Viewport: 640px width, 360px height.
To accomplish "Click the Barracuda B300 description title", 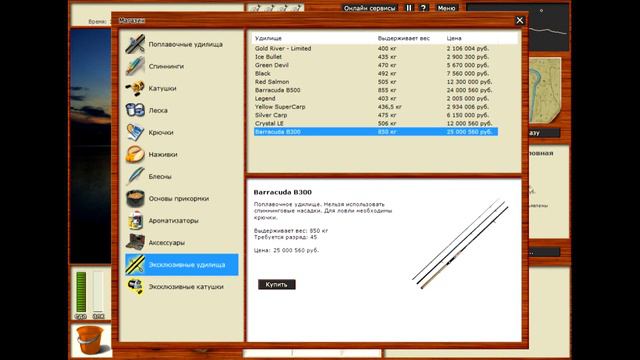I will point(282,192).
